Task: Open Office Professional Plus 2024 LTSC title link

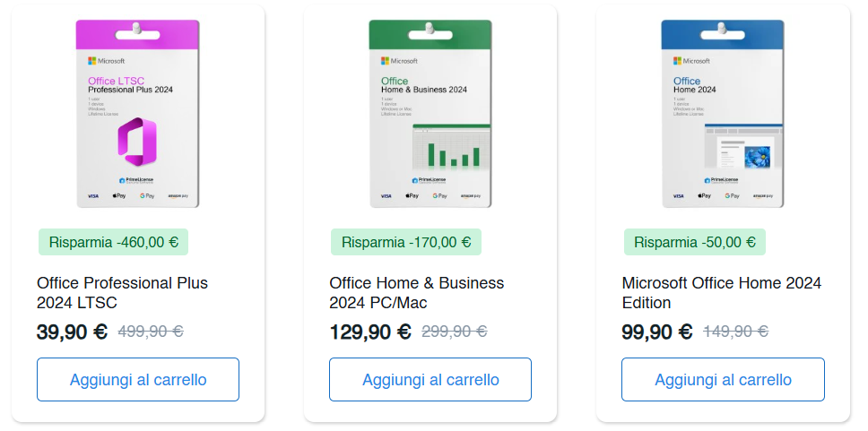Action: (x=122, y=292)
